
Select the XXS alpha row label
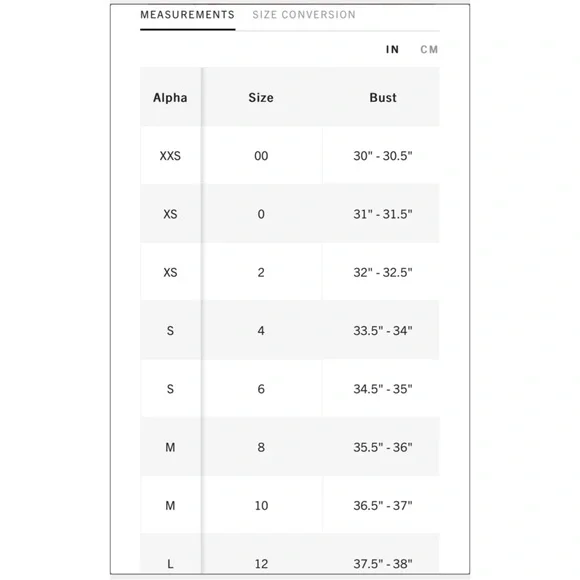pos(170,156)
